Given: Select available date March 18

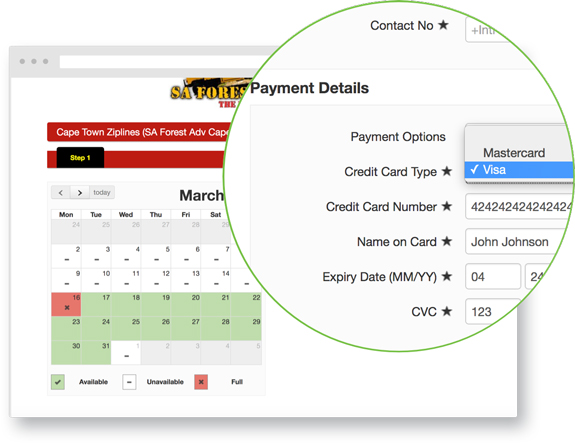Looking at the screenshot, I should tap(126, 304).
